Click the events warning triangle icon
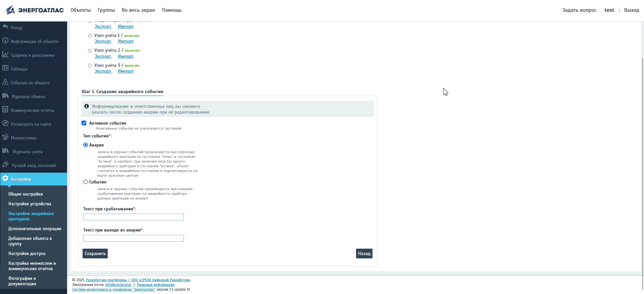This screenshot has width=644, height=294. [x=5, y=82]
